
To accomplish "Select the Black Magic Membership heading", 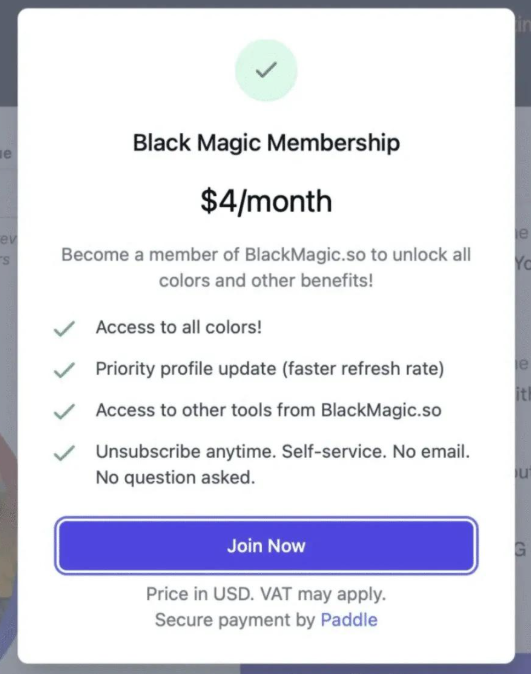I will (266, 143).
